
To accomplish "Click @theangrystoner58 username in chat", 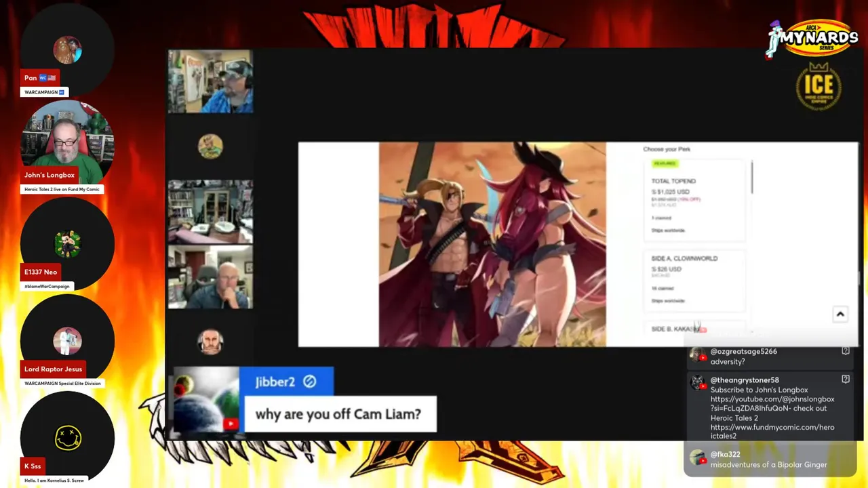I will tap(745, 380).
